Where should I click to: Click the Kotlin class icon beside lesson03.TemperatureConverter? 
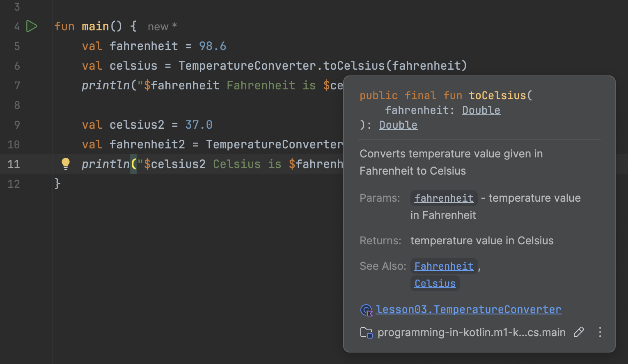[366, 310]
